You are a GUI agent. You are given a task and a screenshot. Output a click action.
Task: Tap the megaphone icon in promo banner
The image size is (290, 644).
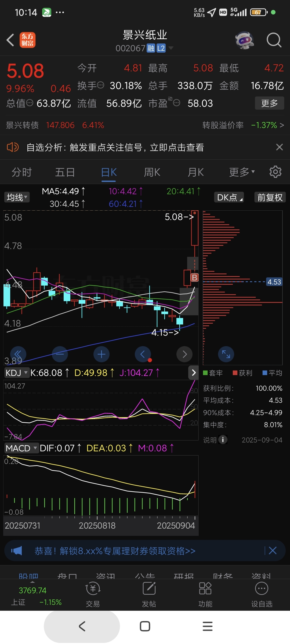[x=17, y=551]
